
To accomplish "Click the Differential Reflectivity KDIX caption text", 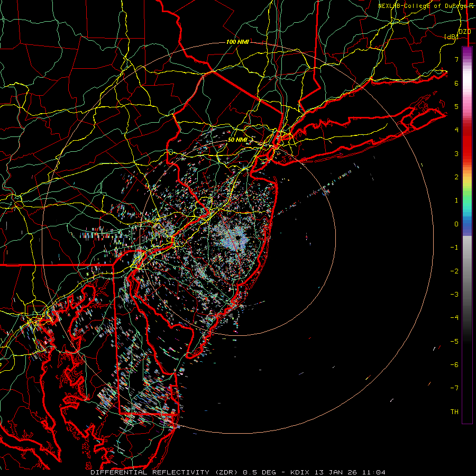I will point(238,472).
